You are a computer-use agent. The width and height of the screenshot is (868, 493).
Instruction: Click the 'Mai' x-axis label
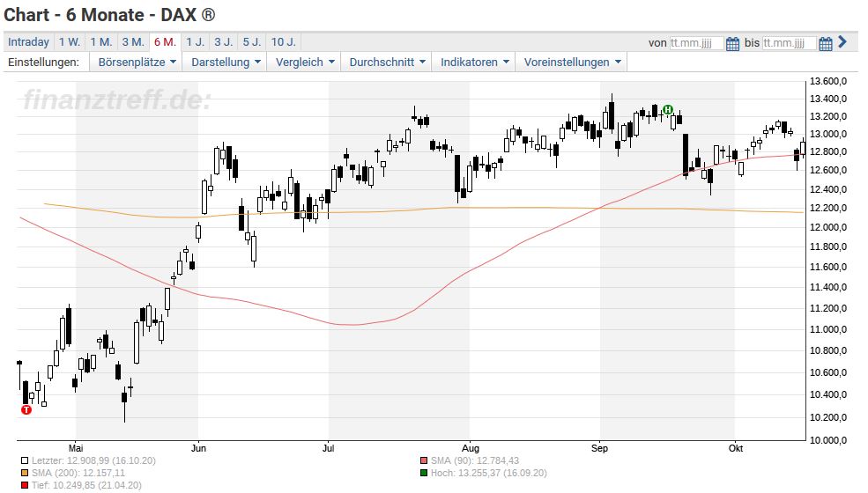coord(76,447)
